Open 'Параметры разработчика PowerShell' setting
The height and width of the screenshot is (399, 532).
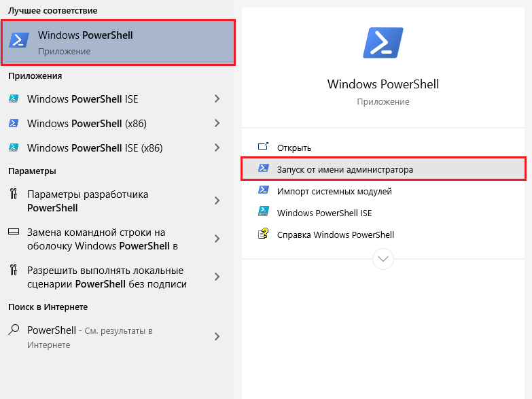coord(117,201)
